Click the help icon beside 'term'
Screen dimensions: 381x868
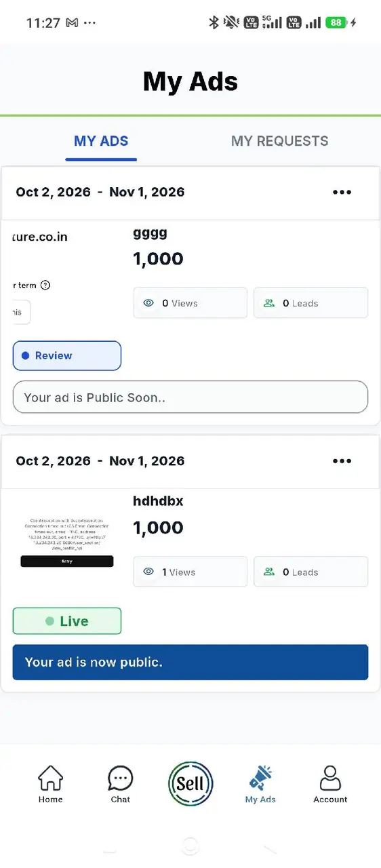(45, 285)
